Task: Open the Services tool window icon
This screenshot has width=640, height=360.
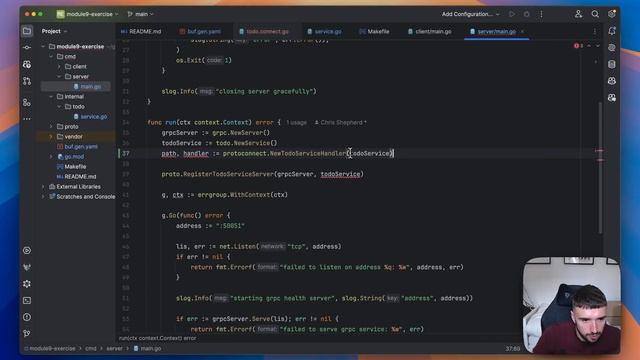Action: coord(27,250)
